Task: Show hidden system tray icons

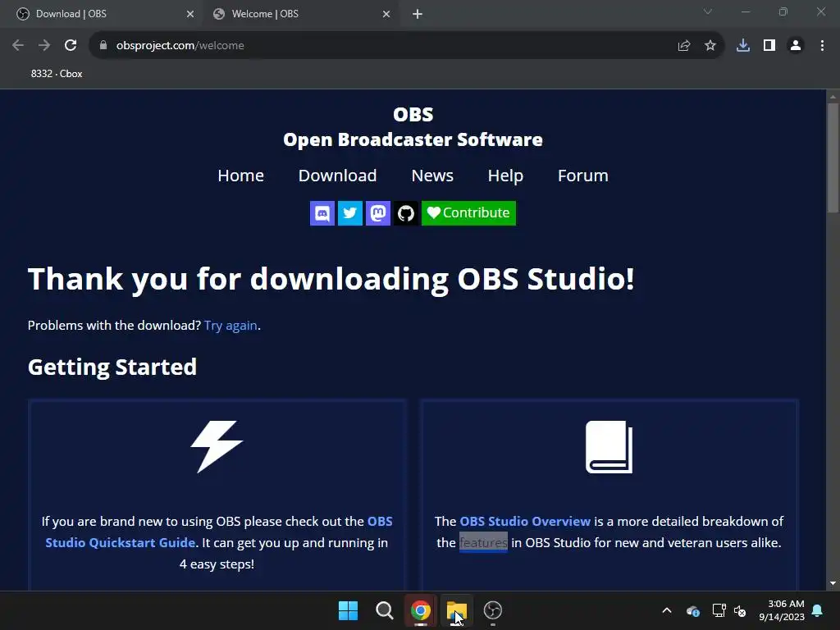Action: [667, 610]
